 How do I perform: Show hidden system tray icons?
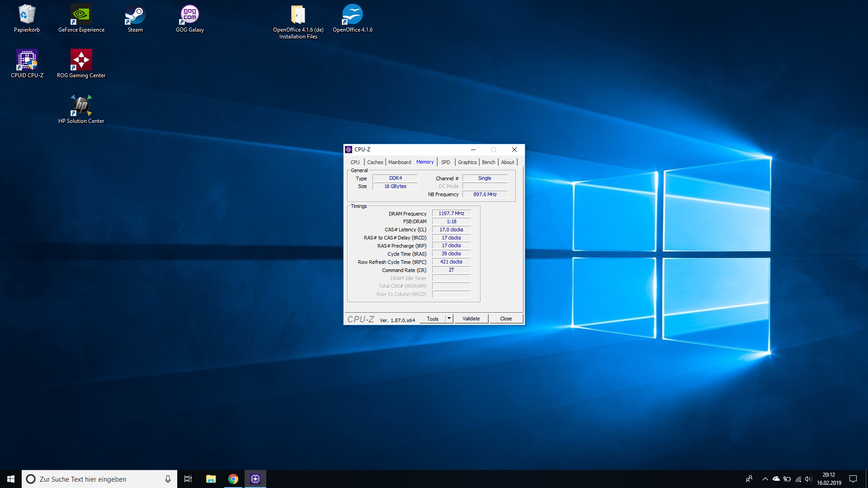765,479
